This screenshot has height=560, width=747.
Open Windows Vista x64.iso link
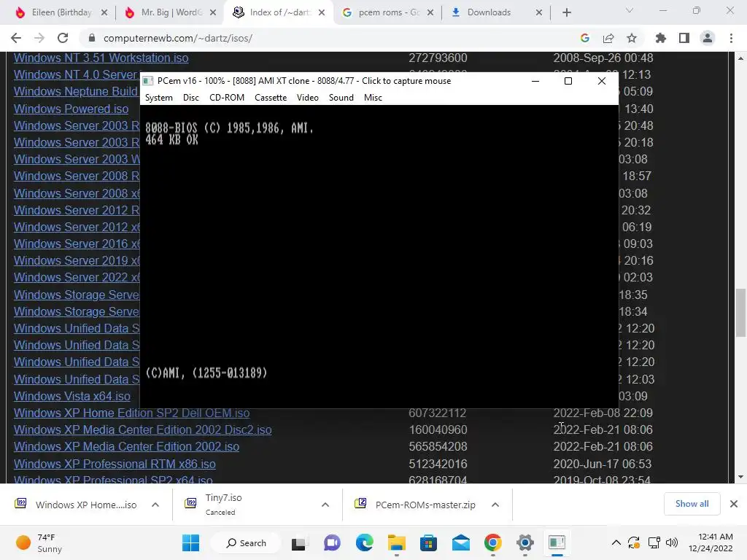click(72, 396)
